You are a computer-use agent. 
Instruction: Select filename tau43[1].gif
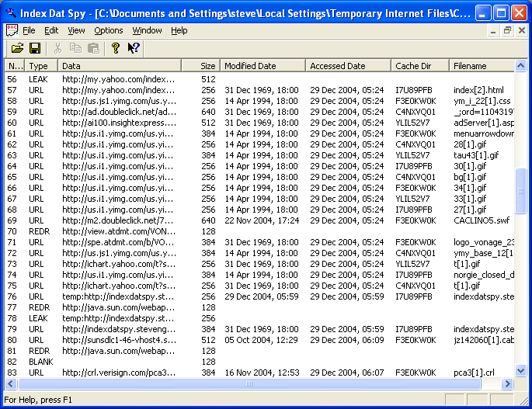tap(476, 155)
